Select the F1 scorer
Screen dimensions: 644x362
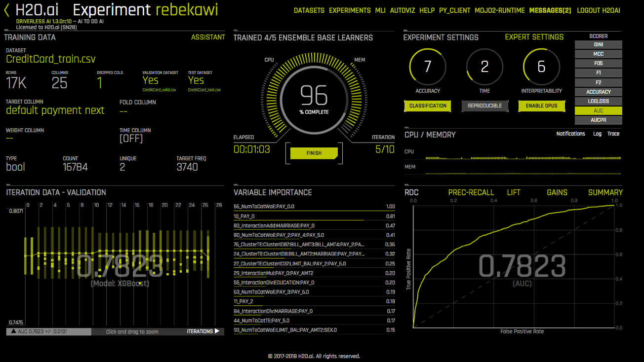(599, 73)
